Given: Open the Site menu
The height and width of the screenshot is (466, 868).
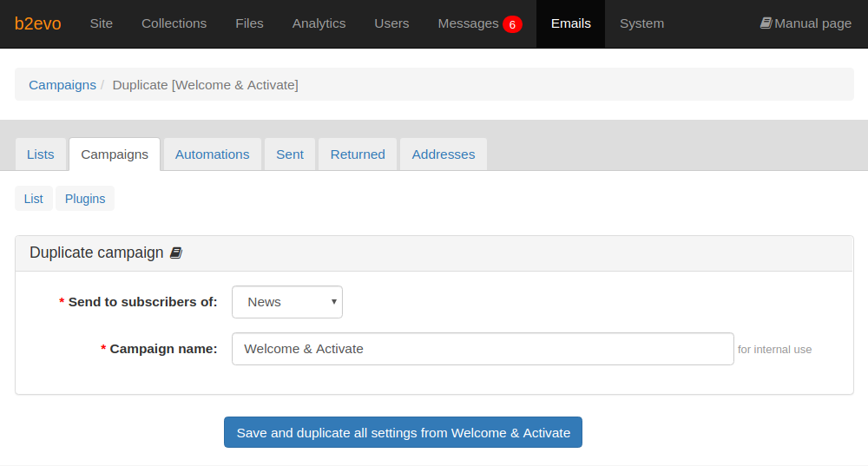Looking at the screenshot, I should 102,23.
